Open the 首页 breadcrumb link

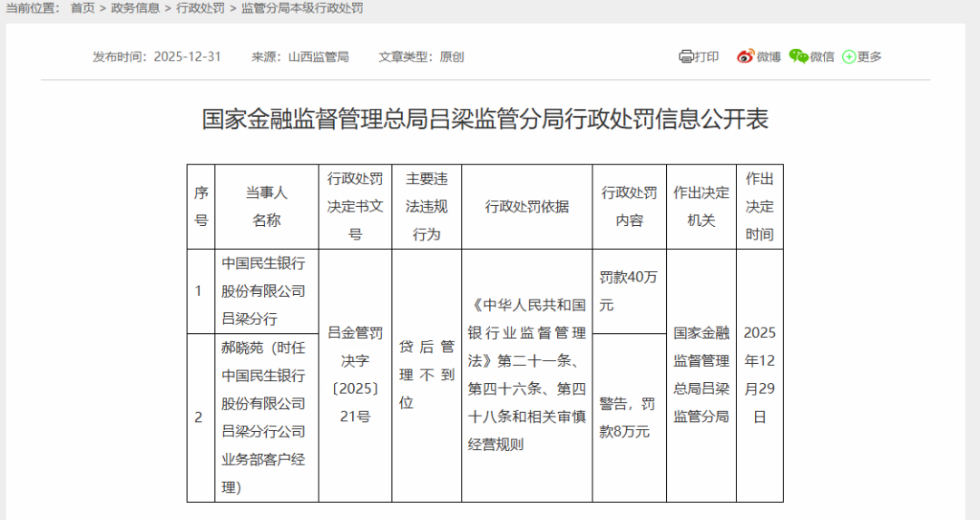click(83, 8)
